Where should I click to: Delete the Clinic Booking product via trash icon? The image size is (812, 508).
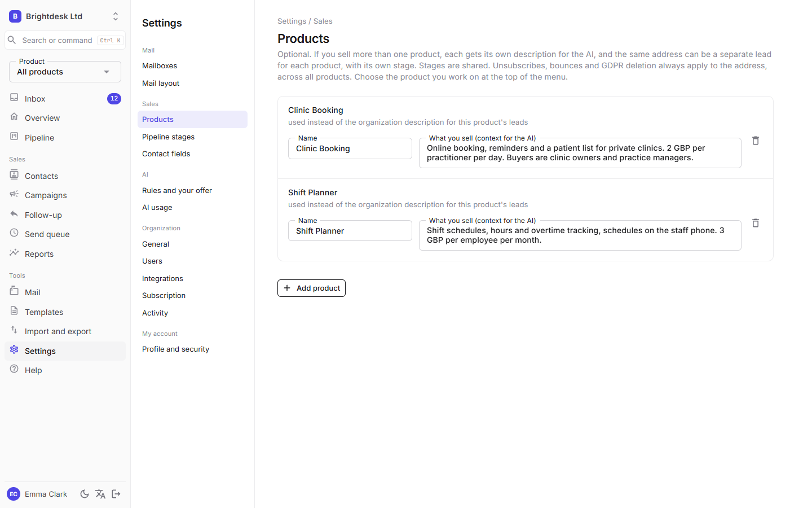coord(756,141)
